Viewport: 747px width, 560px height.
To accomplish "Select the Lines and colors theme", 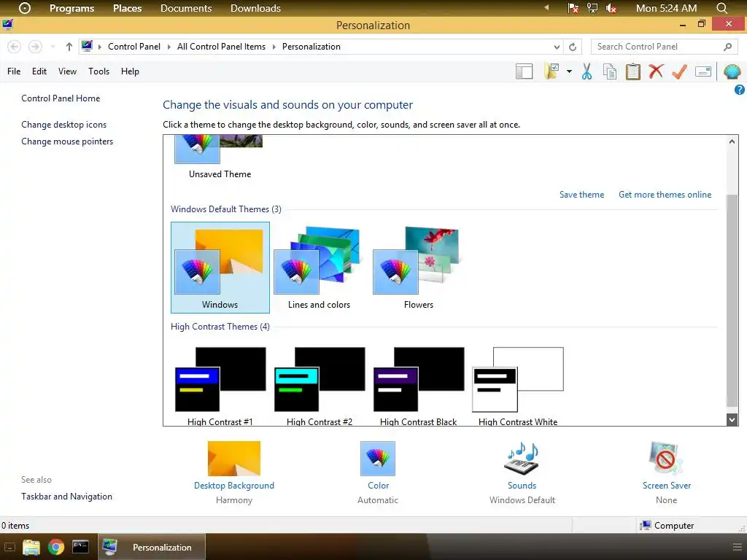I will point(320,268).
